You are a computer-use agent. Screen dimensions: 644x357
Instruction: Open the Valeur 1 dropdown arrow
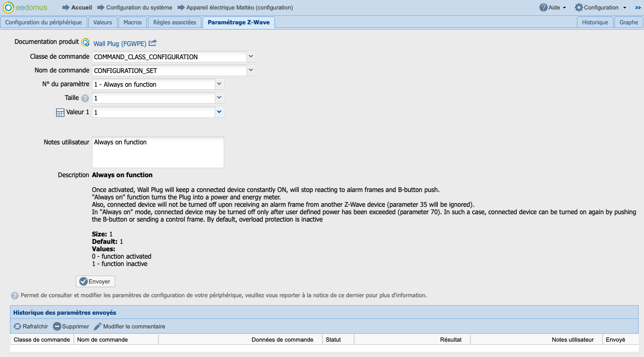pyautogui.click(x=219, y=112)
